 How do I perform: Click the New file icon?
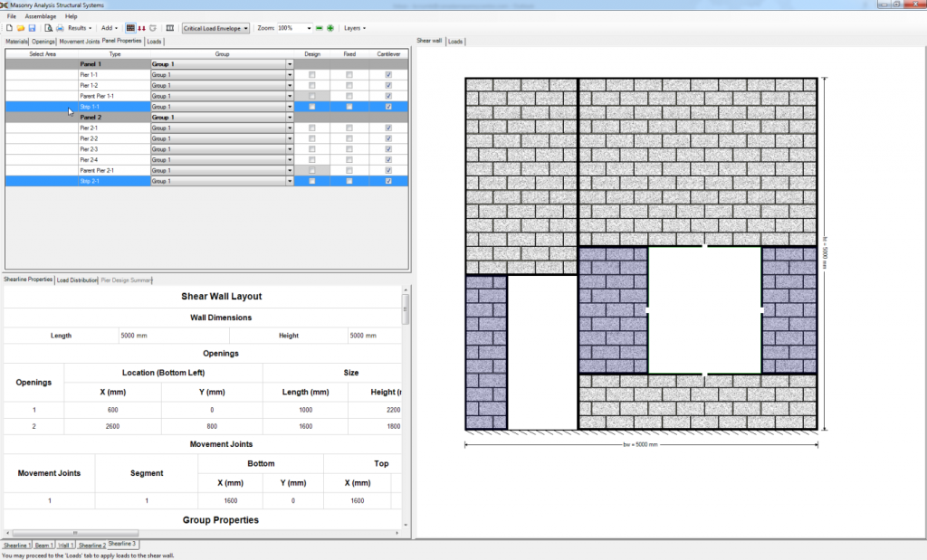[x=9, y=28]
